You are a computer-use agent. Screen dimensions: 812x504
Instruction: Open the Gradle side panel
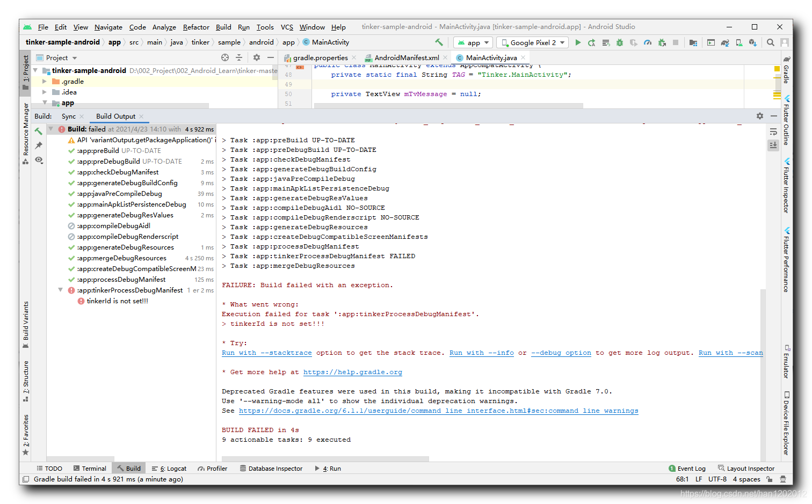point(786,69)
